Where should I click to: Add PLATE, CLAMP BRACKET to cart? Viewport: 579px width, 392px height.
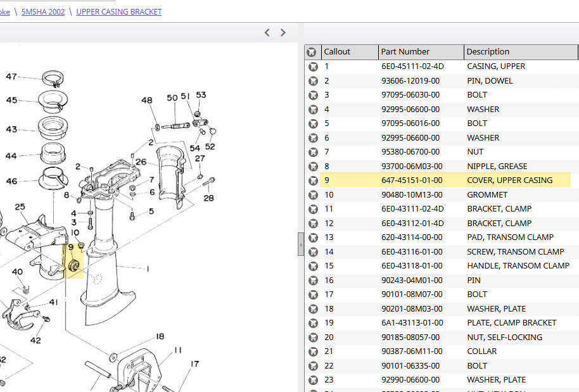313,324
